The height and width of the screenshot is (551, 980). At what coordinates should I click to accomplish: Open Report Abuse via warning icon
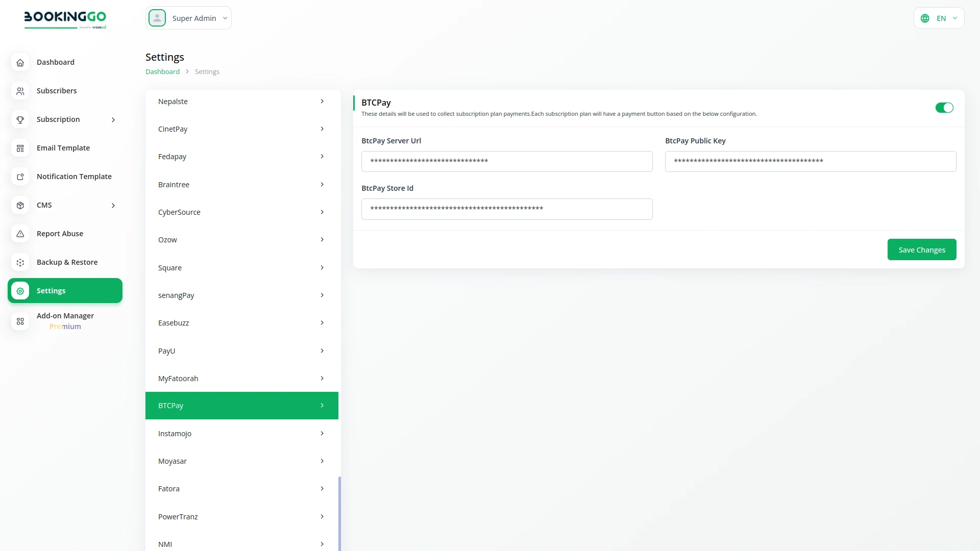20,234
